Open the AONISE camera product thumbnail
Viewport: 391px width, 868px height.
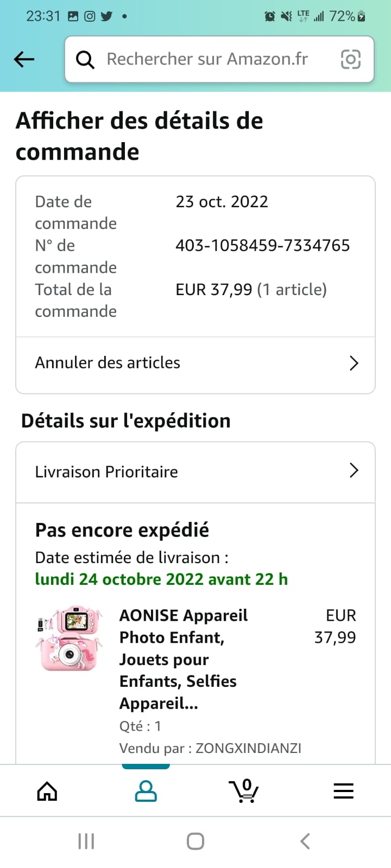pos(69,639)
